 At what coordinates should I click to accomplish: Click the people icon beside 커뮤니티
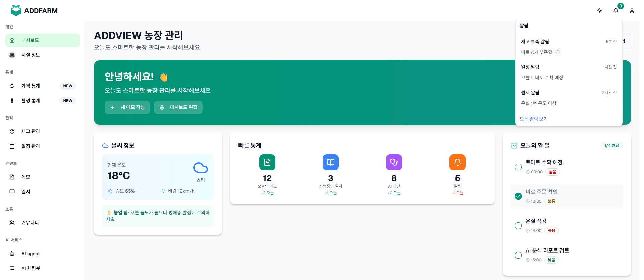coord(12,223)
